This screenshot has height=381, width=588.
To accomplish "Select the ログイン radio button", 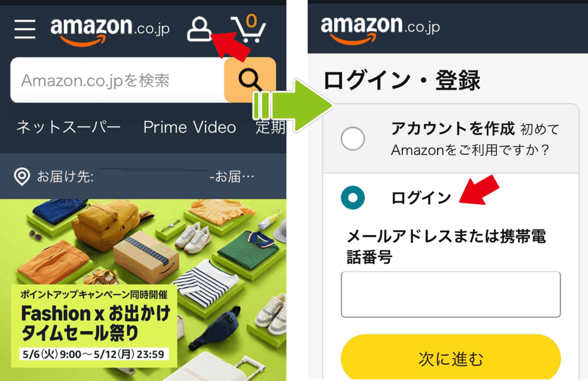I will 353,197.
